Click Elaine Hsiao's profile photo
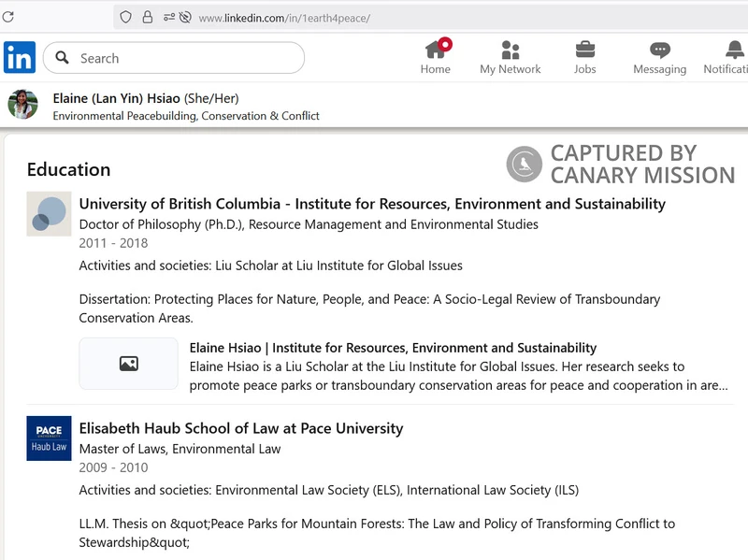 pos(22,104)
